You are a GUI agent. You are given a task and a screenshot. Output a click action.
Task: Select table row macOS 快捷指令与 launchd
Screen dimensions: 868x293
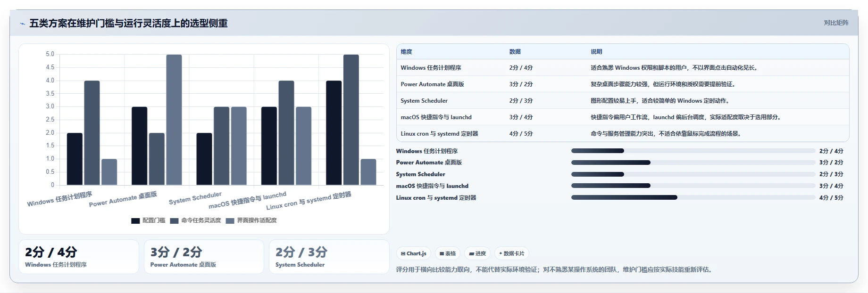[623, 117]
